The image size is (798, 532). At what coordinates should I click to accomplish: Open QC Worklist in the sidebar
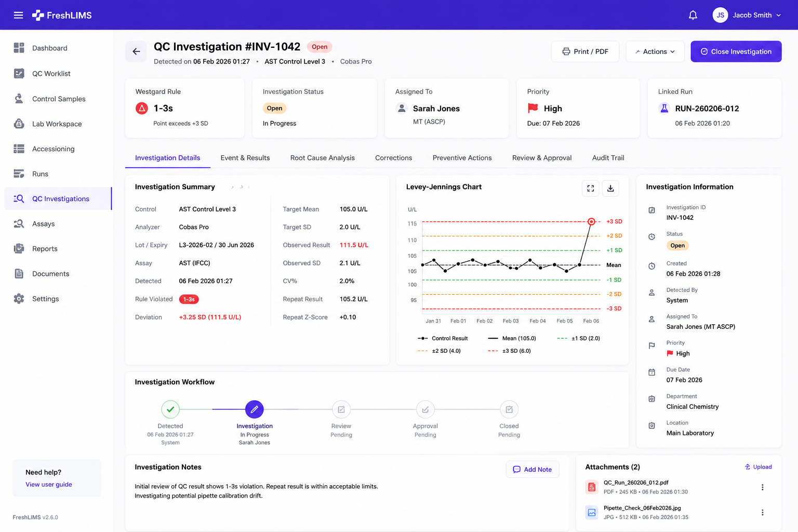[58, 73]
